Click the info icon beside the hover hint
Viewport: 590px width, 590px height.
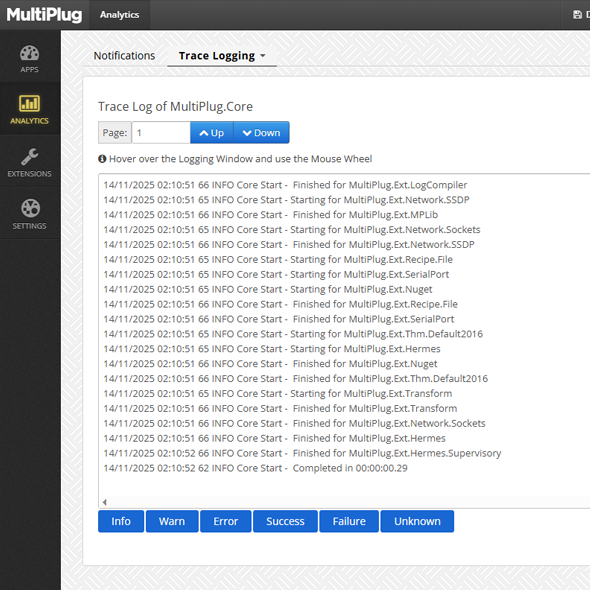(x=102, y=159)
